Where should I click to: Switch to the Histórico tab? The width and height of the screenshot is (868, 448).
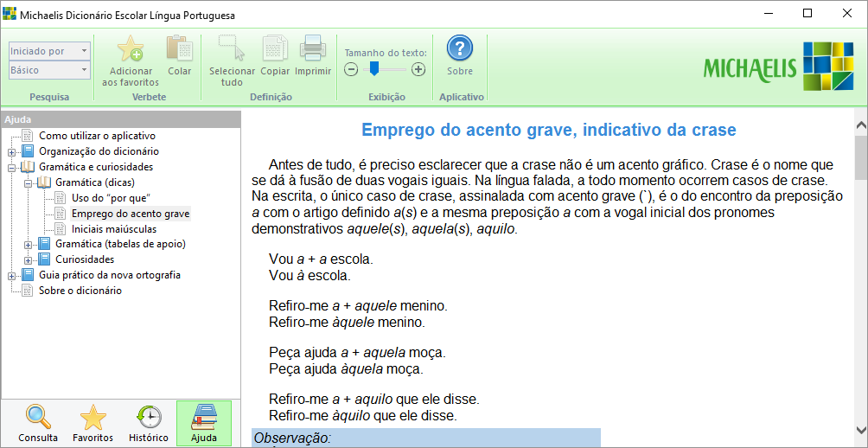coord(149,424)
